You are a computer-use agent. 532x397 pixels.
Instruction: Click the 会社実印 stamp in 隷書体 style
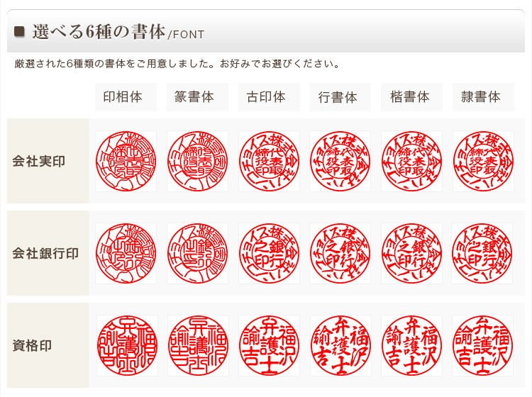pyautogui.click(x=483, y=162)
